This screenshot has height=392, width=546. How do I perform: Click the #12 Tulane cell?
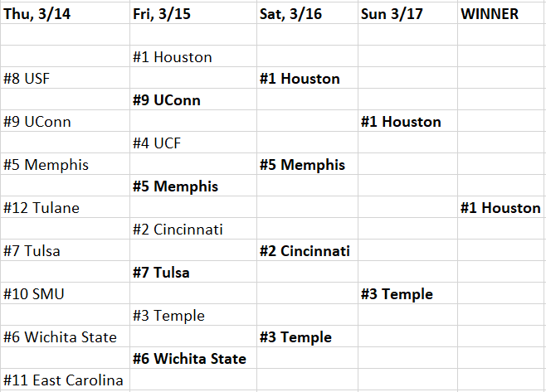[x=65, y=207]
